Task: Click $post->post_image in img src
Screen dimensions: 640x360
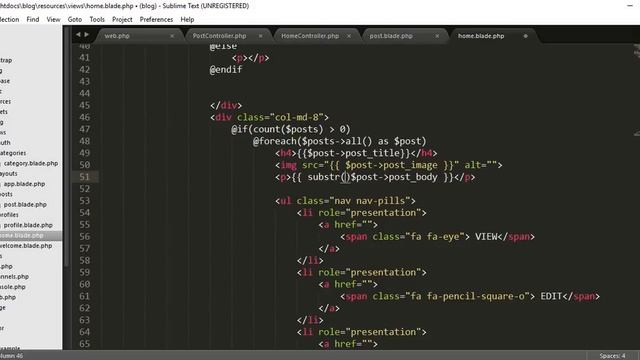Action: pyautogui.click(x=391, y=165)
